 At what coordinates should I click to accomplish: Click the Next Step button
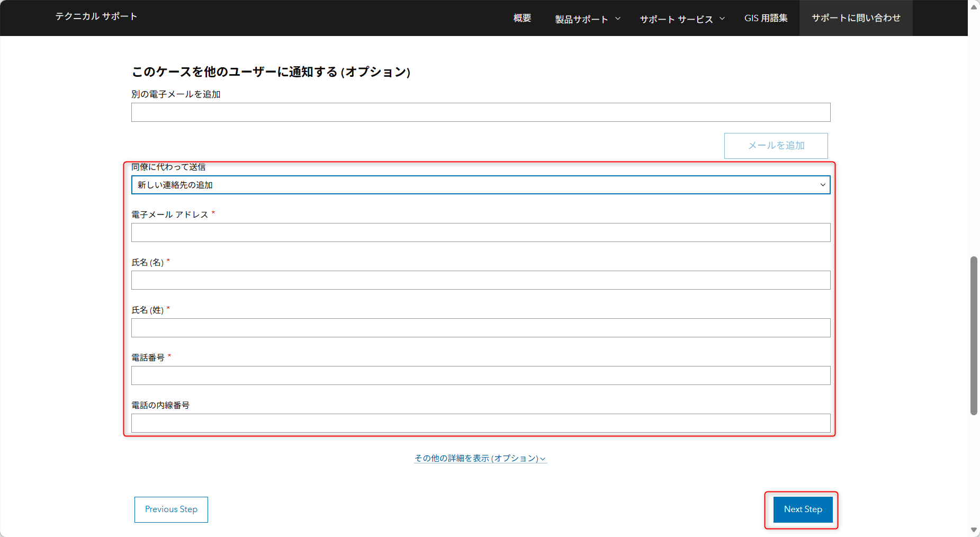click(803, 509)
